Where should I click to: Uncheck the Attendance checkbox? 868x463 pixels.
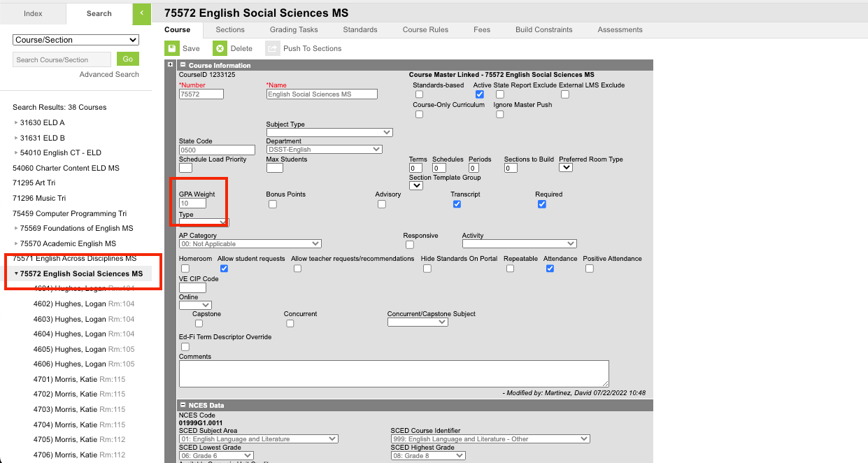550,269
